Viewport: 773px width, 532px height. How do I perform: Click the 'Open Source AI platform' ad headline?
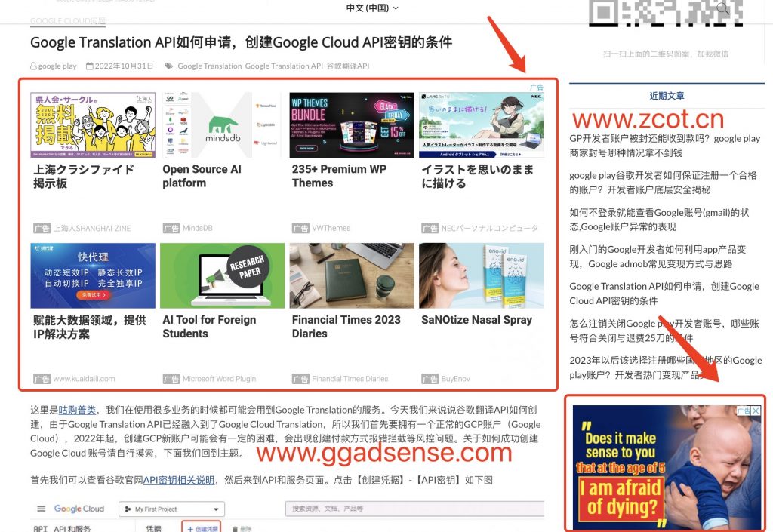click(x=202, y=176)
